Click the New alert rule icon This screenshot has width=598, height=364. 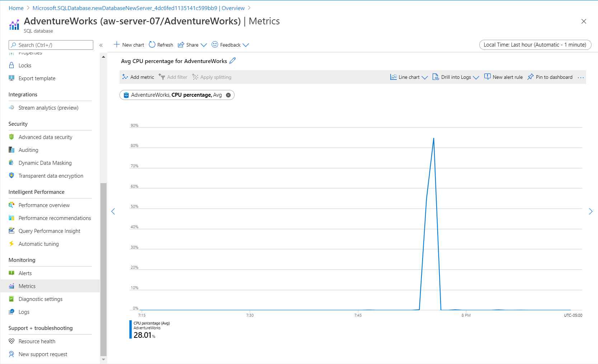coord(487,77)
